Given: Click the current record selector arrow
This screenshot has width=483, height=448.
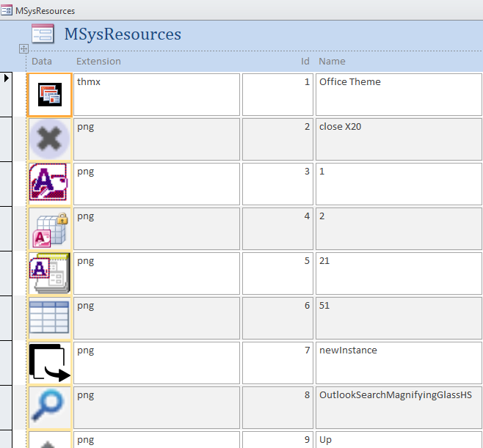Looking at the screenshot, I should [x=6, y=78].
